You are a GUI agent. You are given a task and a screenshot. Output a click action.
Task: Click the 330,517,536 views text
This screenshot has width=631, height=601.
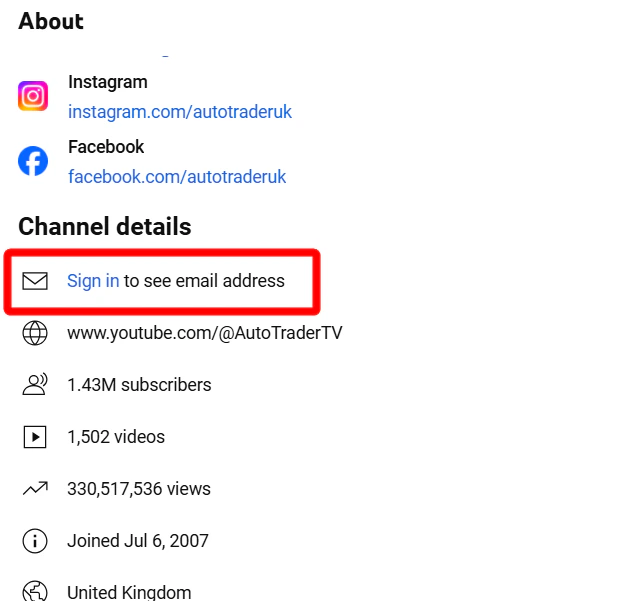pyautogui.click(x=138, y=489)
